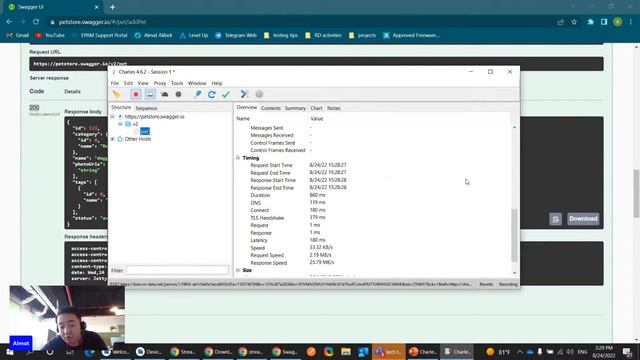This screenshot has width=640, height=360.
Task: Open File Explorer from the taskbar
Action: pyautogui.click(x=346, y=352)
